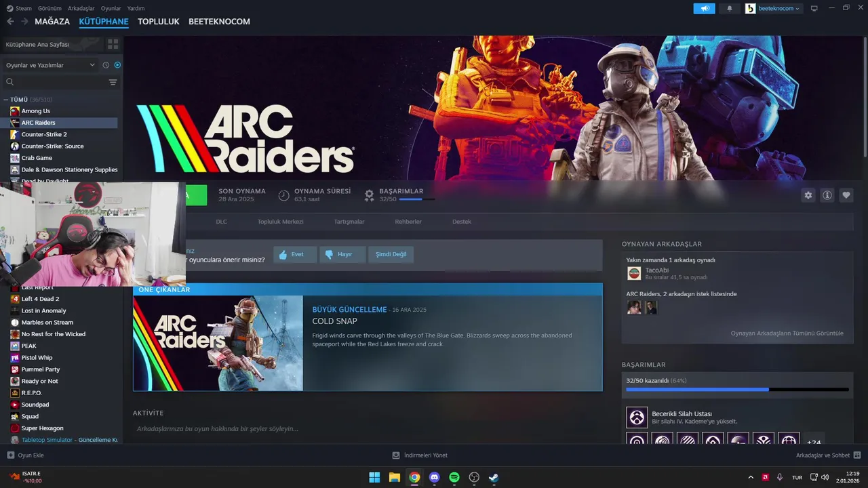
Task: Open Topluluk Merkezi tab
Action: click(x=280, y=222)
